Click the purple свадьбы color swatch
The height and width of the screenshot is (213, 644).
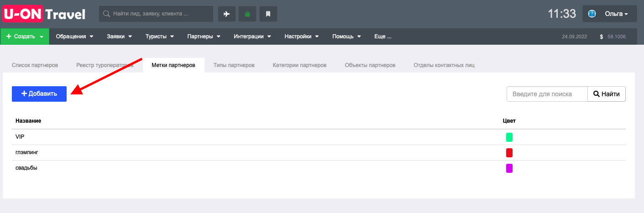(x=509, y=168)
